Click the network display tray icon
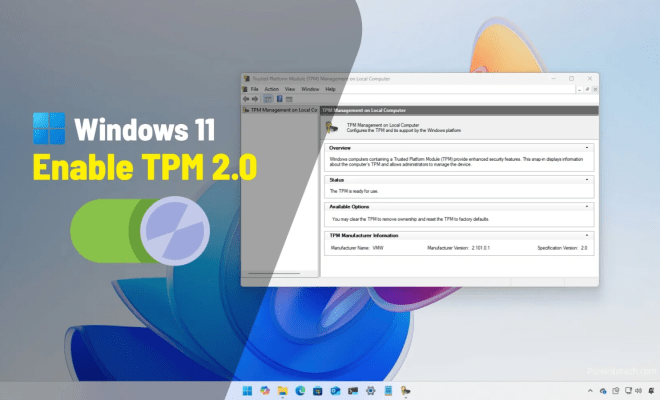 pyautogui.click(x=628, y=391)
